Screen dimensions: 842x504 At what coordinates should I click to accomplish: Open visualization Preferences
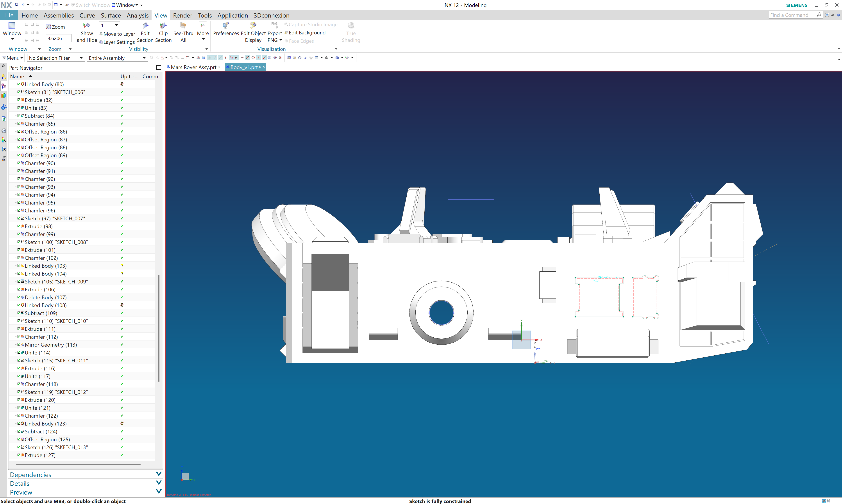[226, 26]
